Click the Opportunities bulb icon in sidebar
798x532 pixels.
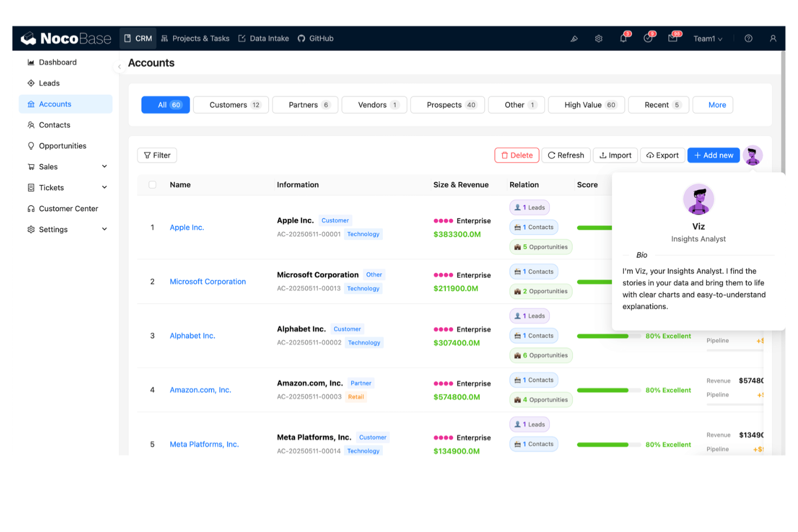click(31, 146)
